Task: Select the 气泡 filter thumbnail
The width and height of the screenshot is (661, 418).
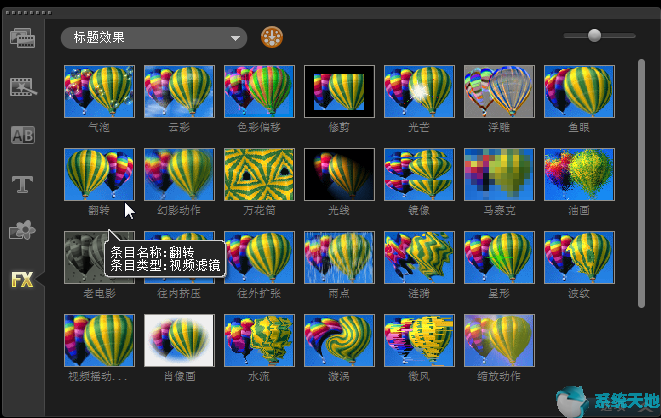Action: coord(99,91)
